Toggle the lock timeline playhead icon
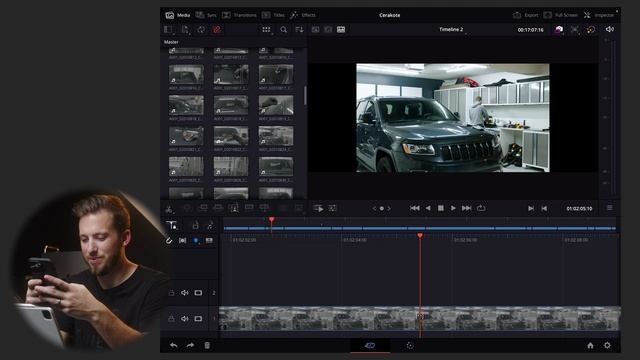 196,225
